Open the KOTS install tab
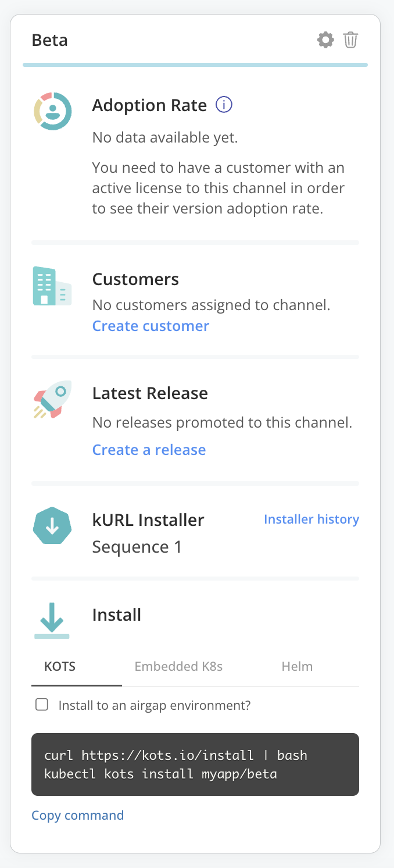394x868 pixels. pyautogui.click(x=60, y=666)
